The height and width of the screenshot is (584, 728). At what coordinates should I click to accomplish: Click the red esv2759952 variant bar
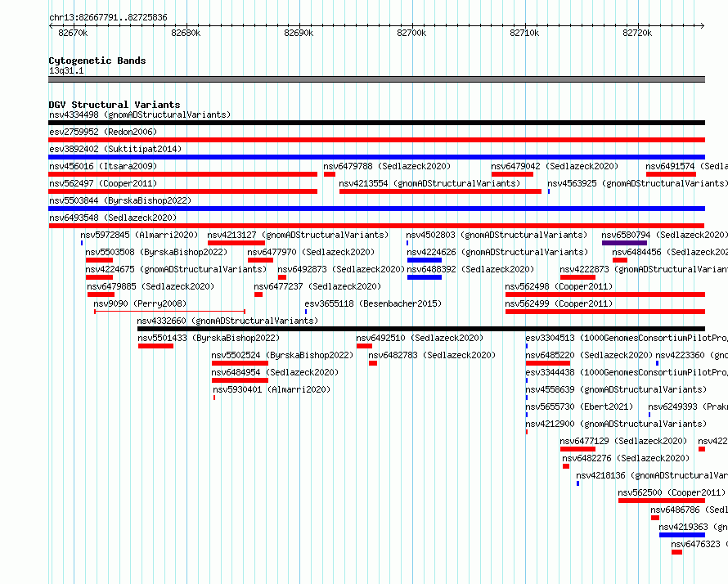(x=376, y=140)
